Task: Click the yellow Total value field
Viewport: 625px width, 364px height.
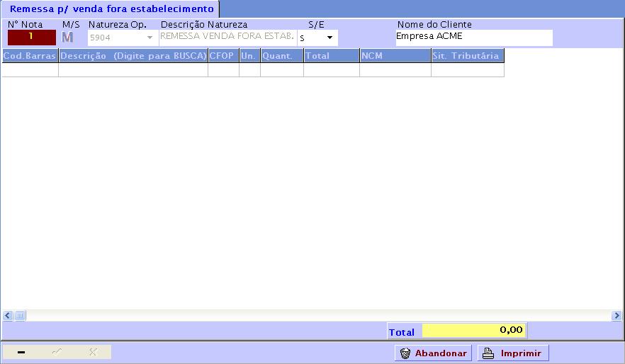Action: (x=473, y=330)
